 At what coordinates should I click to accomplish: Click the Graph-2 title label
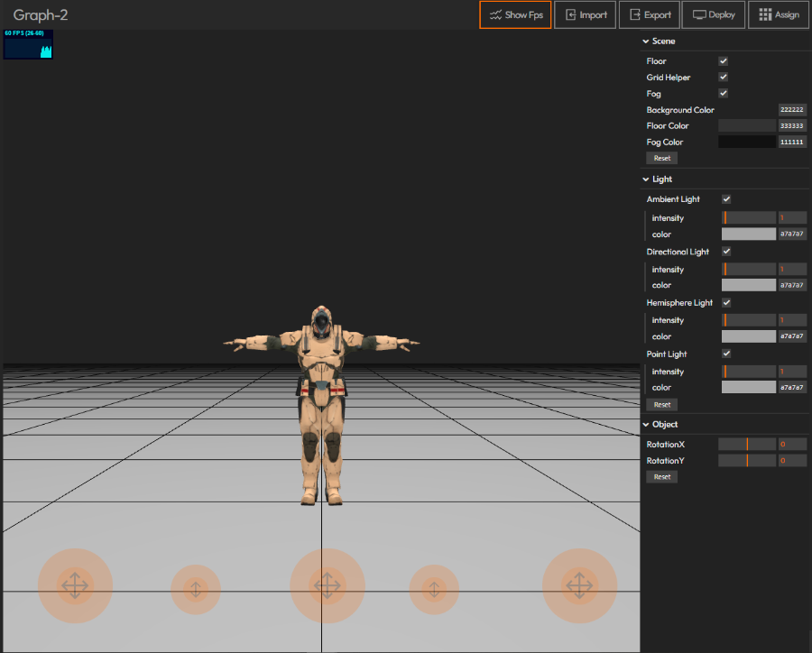[40, 14]
